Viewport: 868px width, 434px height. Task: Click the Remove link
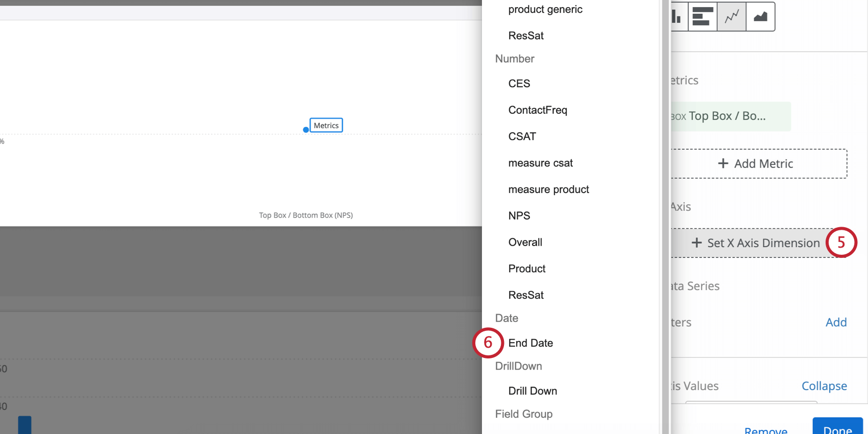pyautogui.click(x=766, y=430)
